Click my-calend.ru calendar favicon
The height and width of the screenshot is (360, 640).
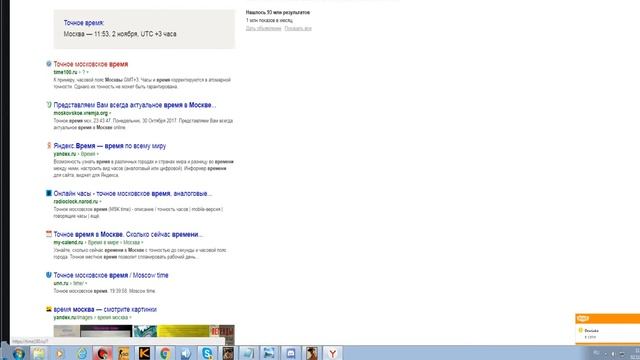pyautogui.click(x=49, y=234)
